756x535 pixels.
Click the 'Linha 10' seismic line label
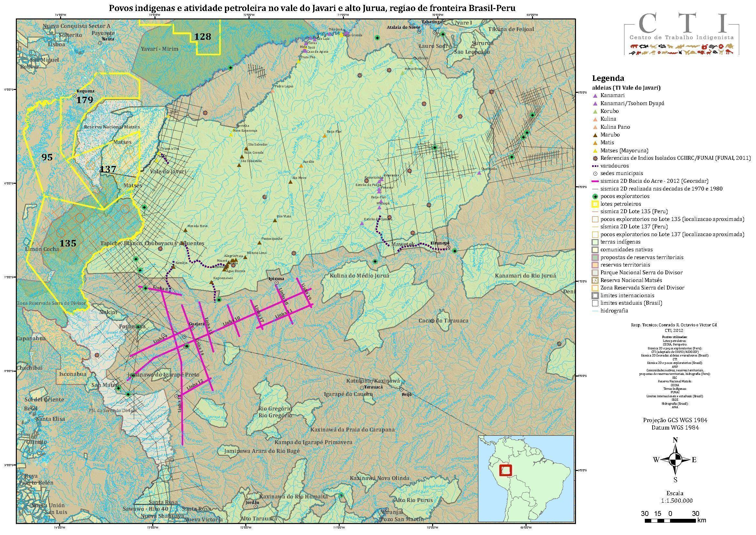click(x=231, y=321)
